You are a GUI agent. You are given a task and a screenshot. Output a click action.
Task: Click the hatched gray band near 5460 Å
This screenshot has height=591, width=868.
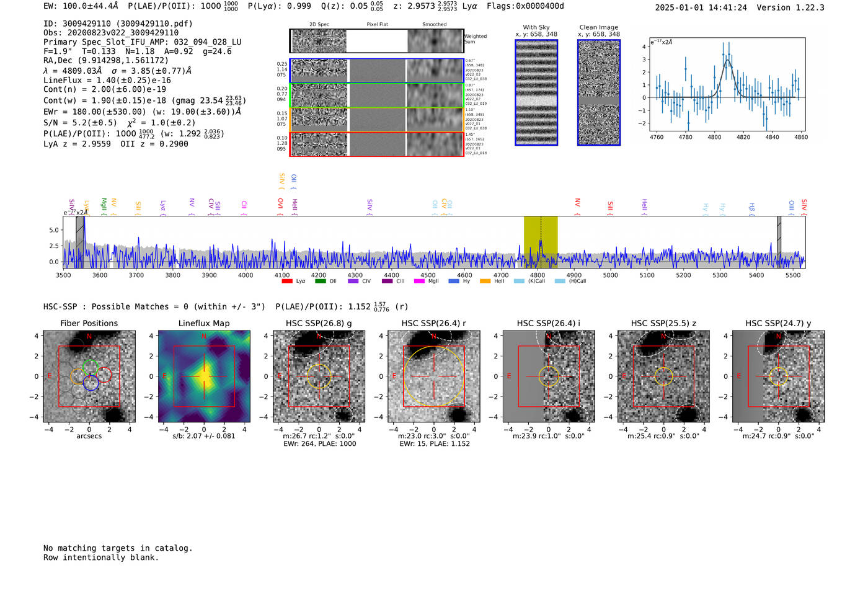[779, 242]
